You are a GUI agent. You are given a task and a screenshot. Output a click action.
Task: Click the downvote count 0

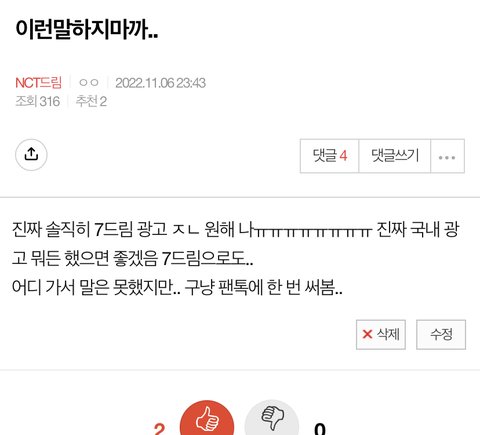click(320, 429)
